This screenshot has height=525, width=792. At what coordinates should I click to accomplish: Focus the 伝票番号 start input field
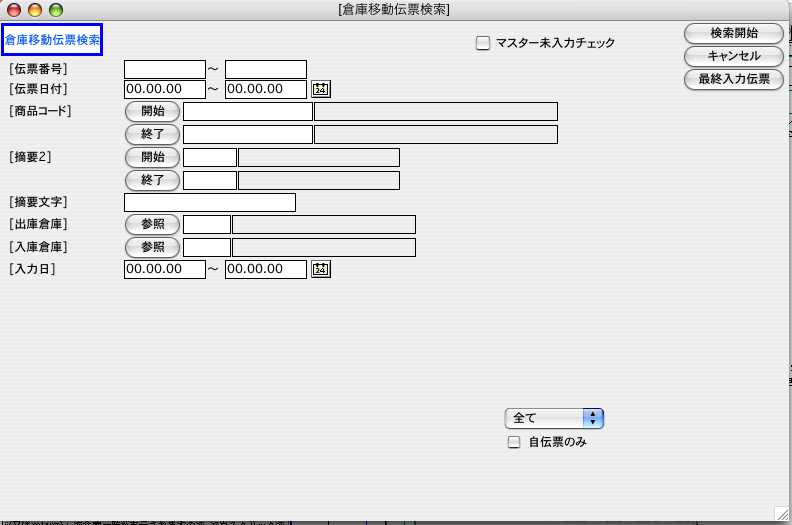(x=164, y=69)
